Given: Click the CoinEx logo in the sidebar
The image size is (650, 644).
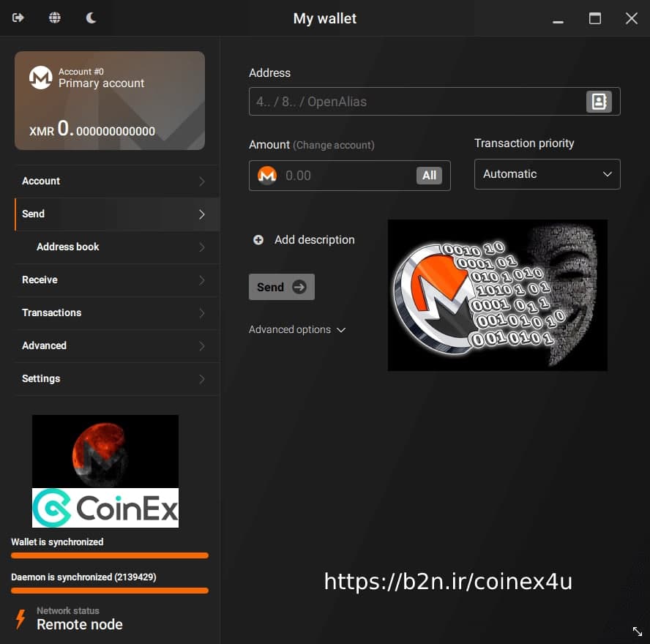Looking at the screenshot, I should pos(105,509).
